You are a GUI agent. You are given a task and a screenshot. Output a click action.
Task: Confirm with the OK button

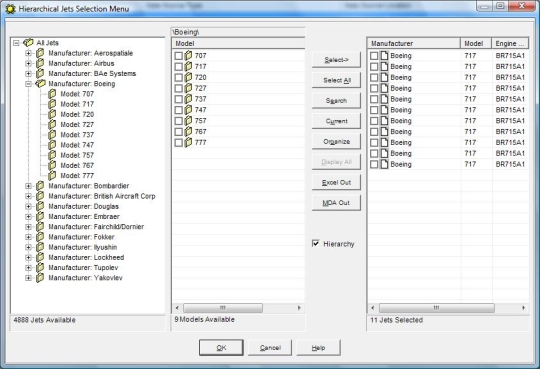(x=221, y=348)
